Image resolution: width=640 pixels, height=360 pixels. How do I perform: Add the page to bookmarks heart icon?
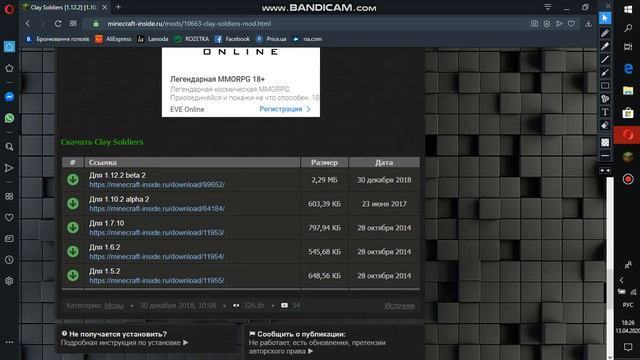coord(571,24)
